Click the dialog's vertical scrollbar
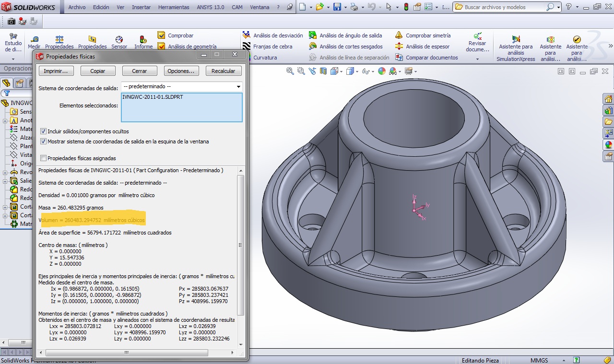Image resolution: width=614 pixels, height=364 pixels. coord(241,245)
